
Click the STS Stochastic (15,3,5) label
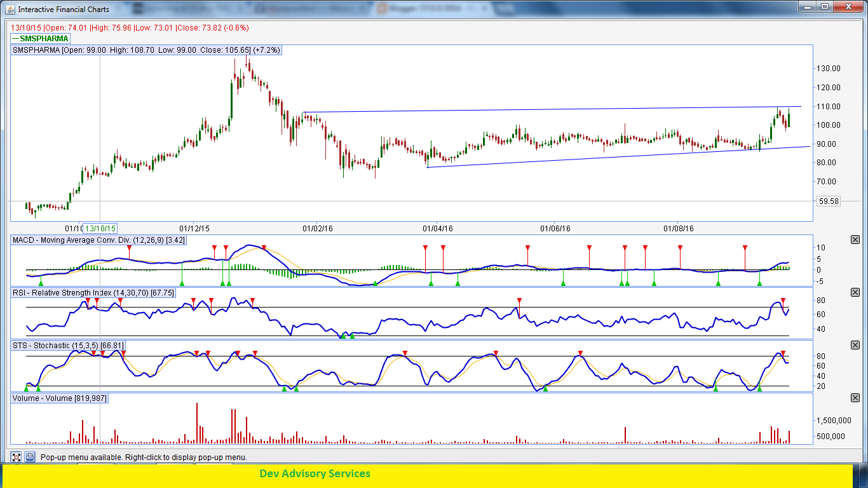tap(68, 345)
